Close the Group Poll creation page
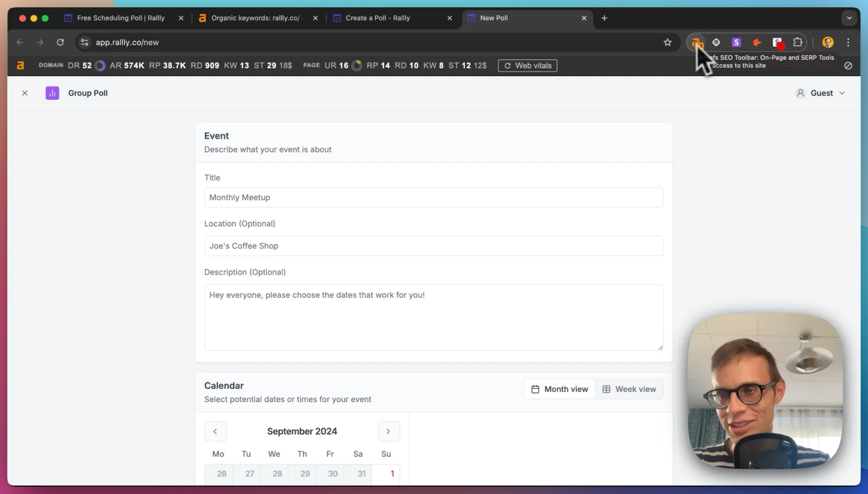The width and height of the screenshot is (868, 494). pos(25,93)
